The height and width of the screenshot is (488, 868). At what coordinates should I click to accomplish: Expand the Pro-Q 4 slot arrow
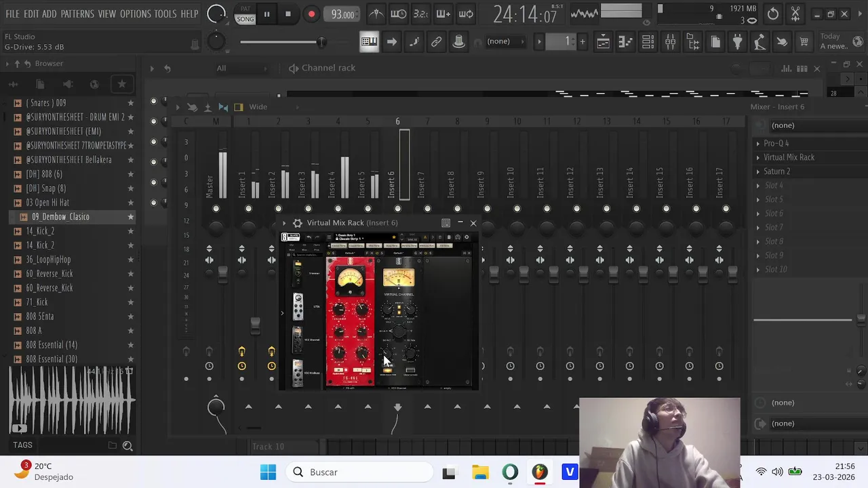click(758, 144)
